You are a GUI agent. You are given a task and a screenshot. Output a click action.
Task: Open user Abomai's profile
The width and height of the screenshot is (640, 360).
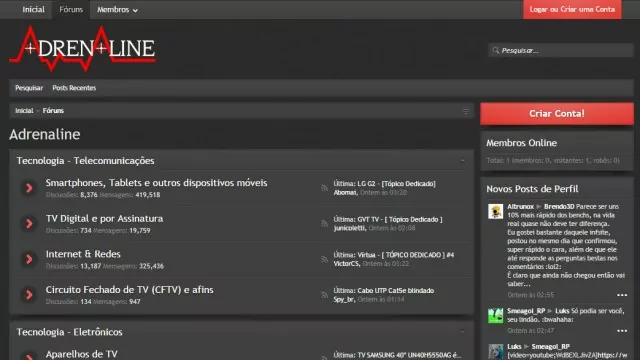[345, 192]
